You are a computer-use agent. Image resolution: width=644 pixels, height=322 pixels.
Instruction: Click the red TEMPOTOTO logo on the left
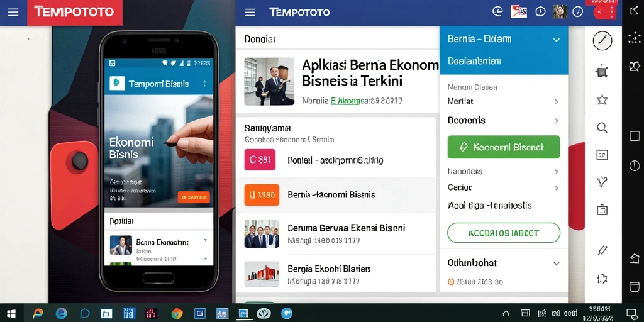pos(75,13)
